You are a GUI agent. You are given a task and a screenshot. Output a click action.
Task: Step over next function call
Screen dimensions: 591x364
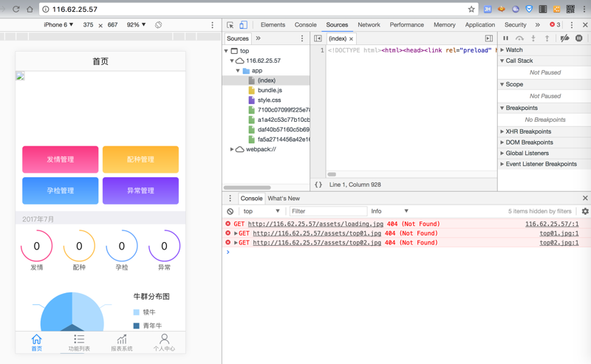pos(519,38)
